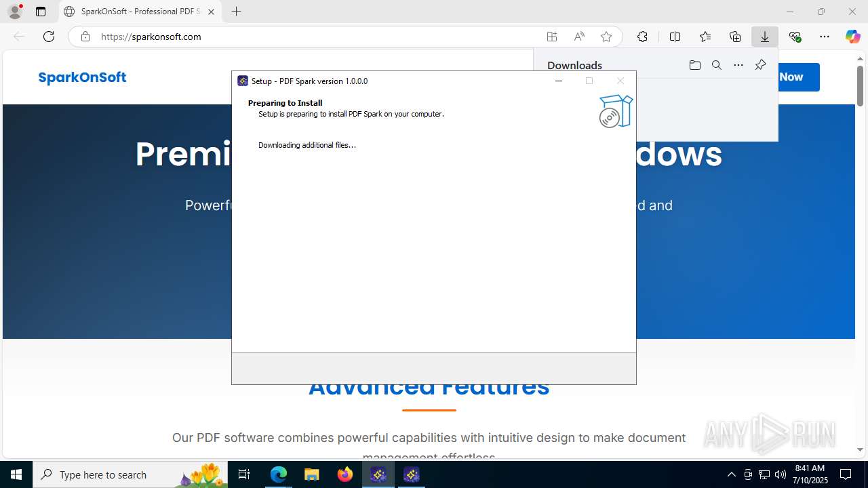
Task: Open Edge Settings and more menu
Action: point(825,37)
